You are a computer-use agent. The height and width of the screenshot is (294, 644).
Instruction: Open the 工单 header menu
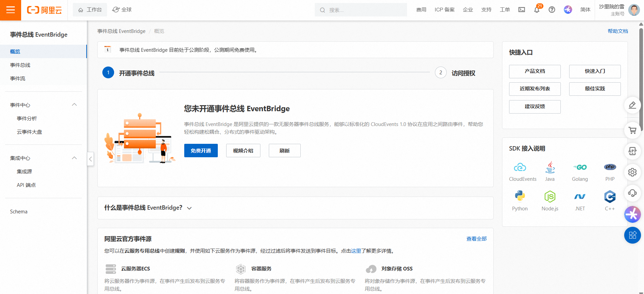coord(505,10)
